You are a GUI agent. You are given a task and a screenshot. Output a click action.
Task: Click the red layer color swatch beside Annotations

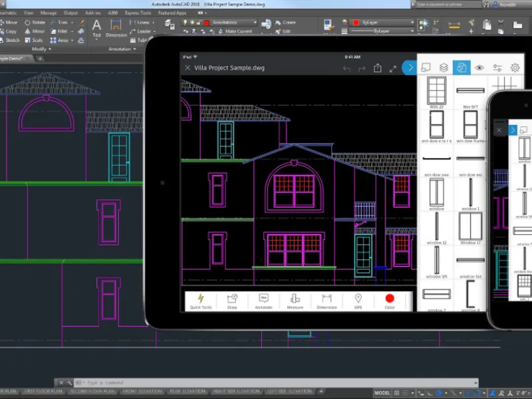(x=206, y=23)
